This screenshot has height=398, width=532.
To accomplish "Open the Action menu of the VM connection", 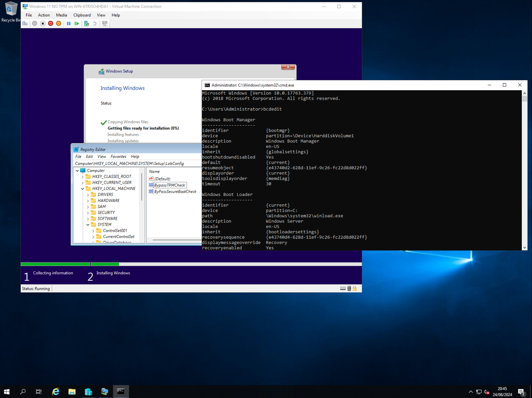I will click(x=44, y=15).
